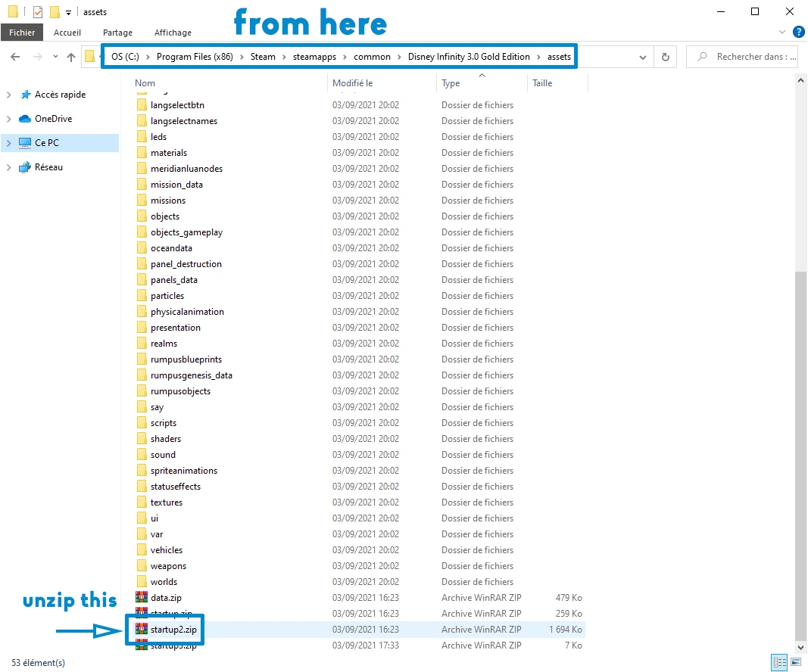Select the objects_gameplay folder icon
This screenshot has height=672, width=808.
[142, 232]
